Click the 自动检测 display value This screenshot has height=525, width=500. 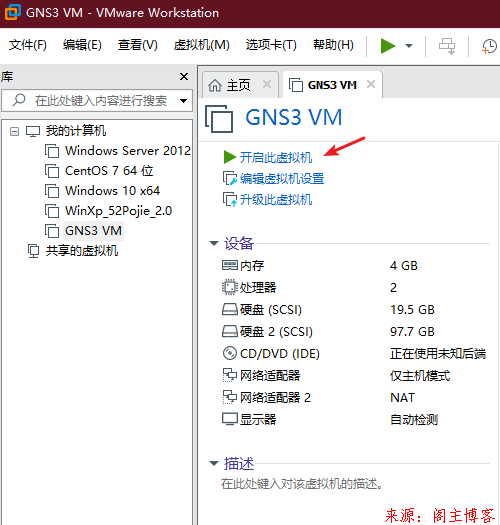pyautogui.click(x=414, y=420)
